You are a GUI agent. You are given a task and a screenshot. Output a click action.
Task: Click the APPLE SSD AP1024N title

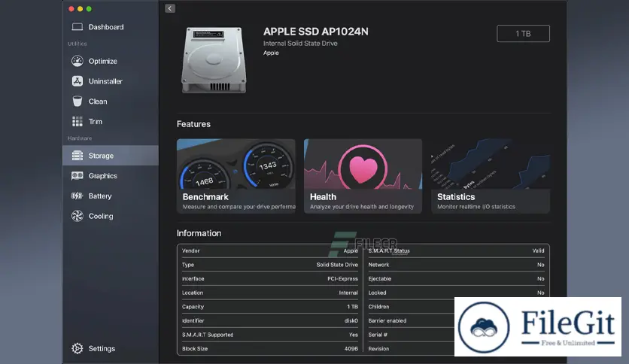tap(316, 32)
